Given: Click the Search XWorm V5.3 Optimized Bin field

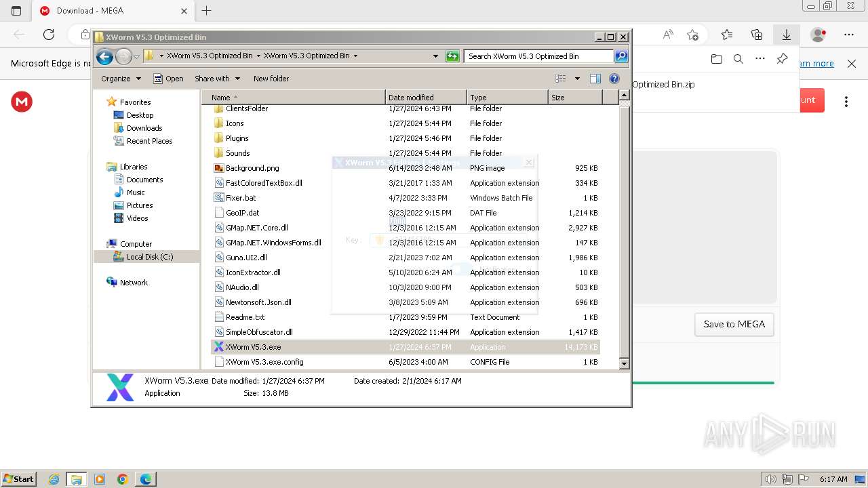Looking at the screenshot, I should coord(540,56).
